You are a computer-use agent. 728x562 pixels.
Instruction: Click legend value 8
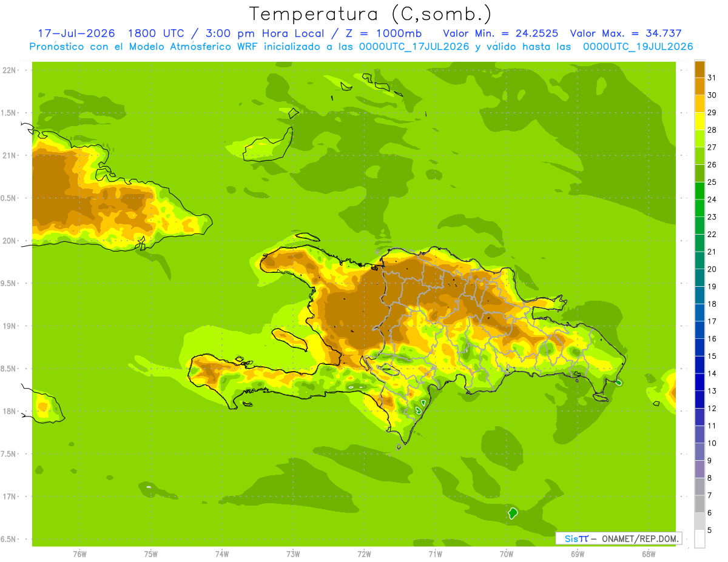(x=710, y=478)
